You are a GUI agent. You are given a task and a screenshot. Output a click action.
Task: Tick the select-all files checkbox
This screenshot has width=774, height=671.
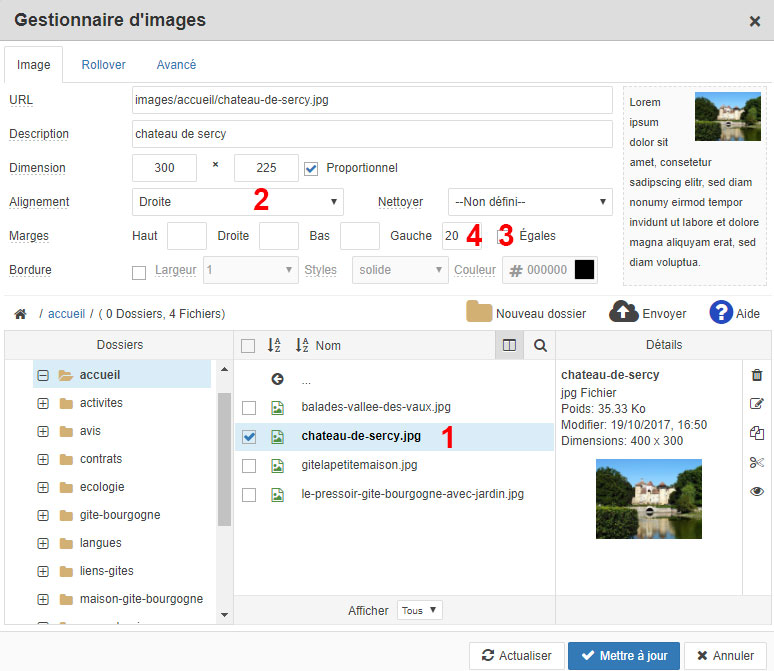(248, 346)
